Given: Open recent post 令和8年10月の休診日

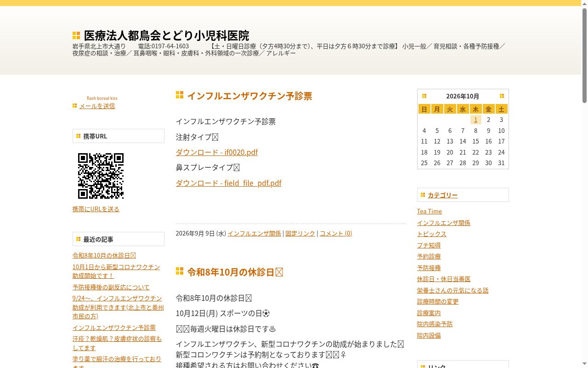Looking at the screenshot, I should 104,255.
